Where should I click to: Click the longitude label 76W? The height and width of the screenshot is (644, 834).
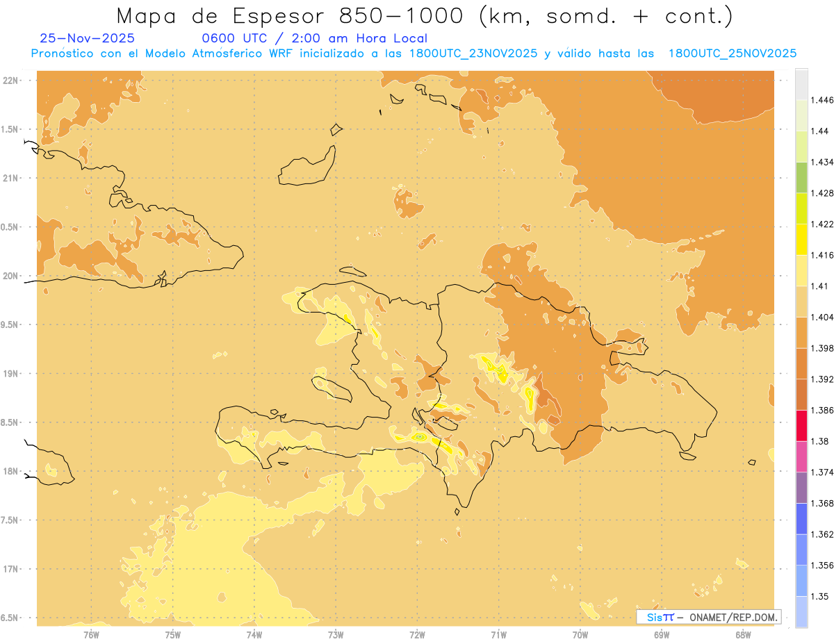click(91, 635)
